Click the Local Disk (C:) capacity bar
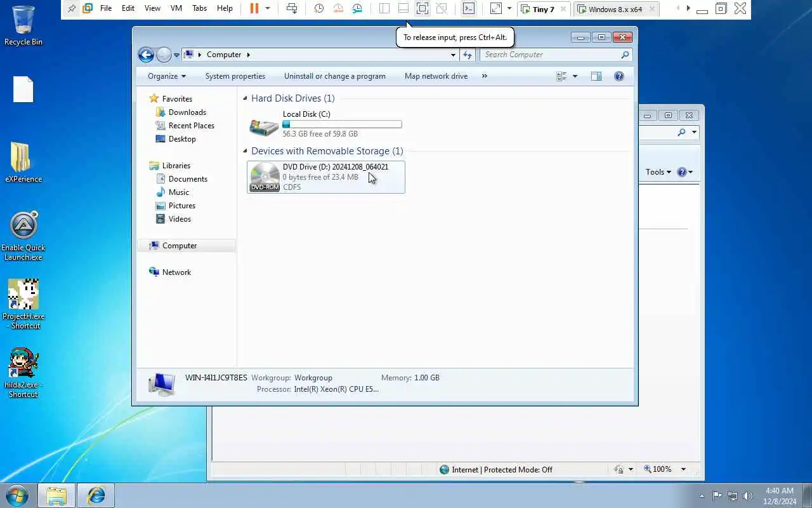The image size is (812, 508). [x=342, y=124]
